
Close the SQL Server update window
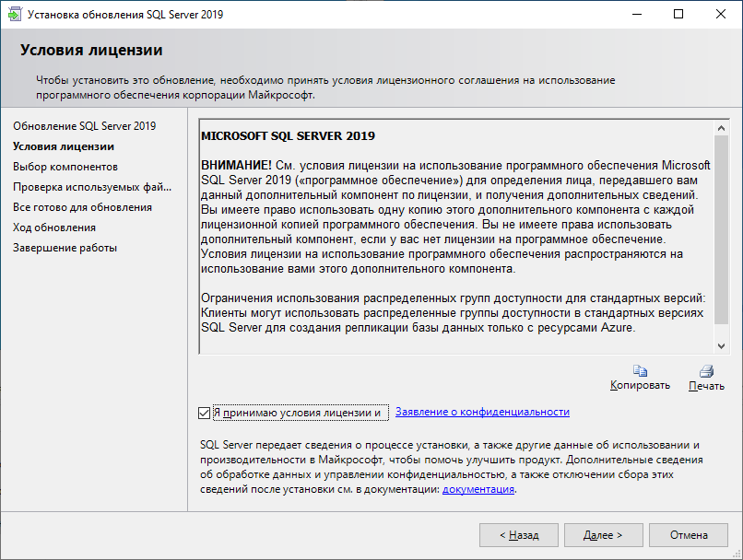pyautogui.click(x=721, y=14)
